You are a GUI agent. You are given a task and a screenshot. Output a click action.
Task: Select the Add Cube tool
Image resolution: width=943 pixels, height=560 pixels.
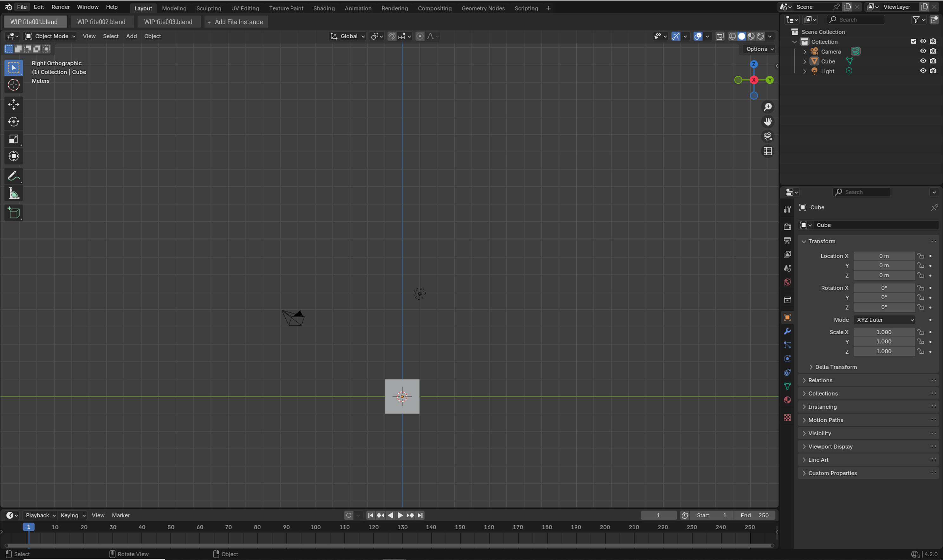(14, 213)
